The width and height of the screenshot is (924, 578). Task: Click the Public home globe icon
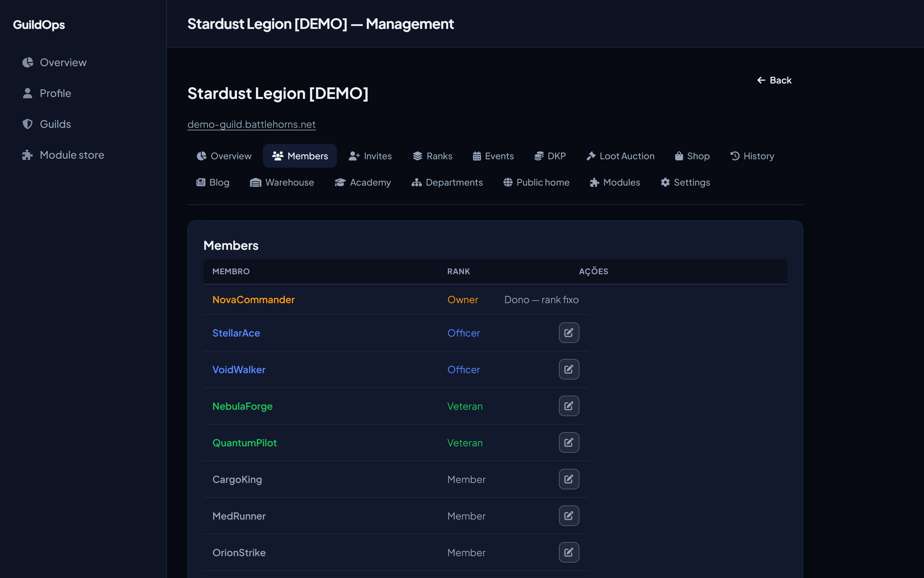point(508,182)
